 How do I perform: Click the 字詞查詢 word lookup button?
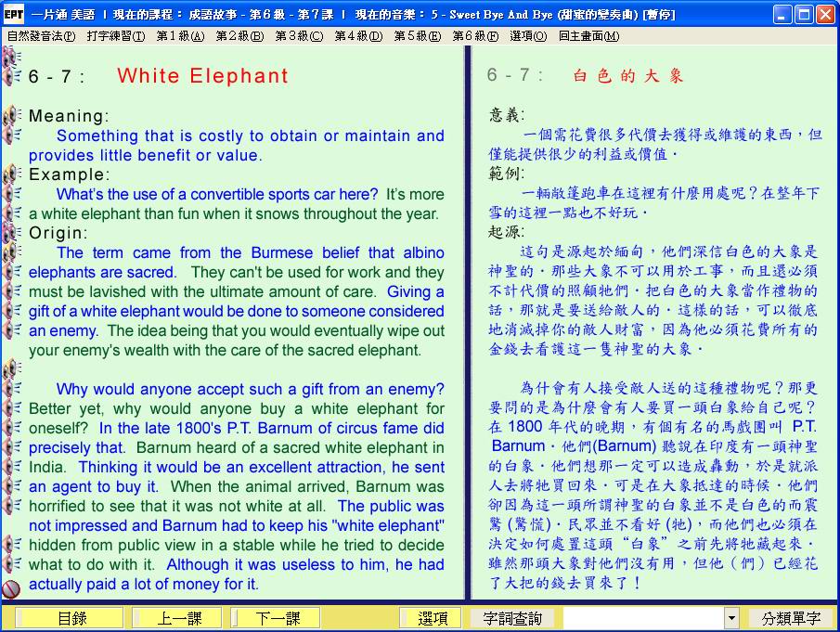coord(507,618)
